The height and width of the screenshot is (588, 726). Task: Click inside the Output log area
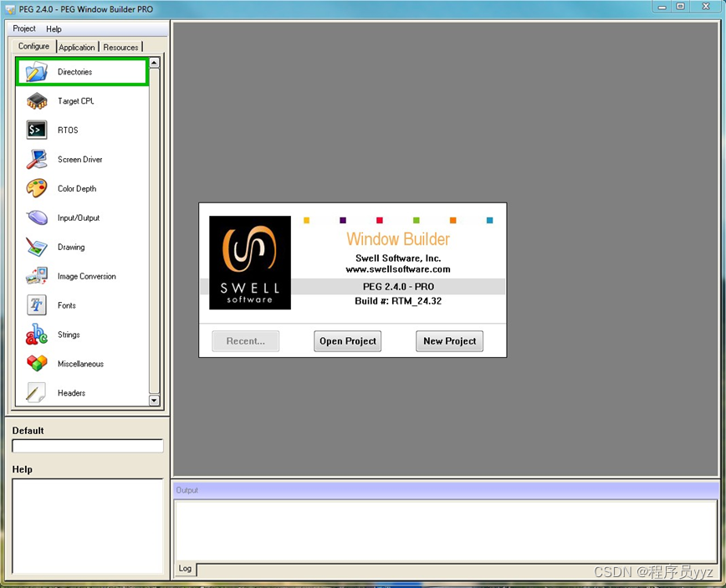click(446, 531)
